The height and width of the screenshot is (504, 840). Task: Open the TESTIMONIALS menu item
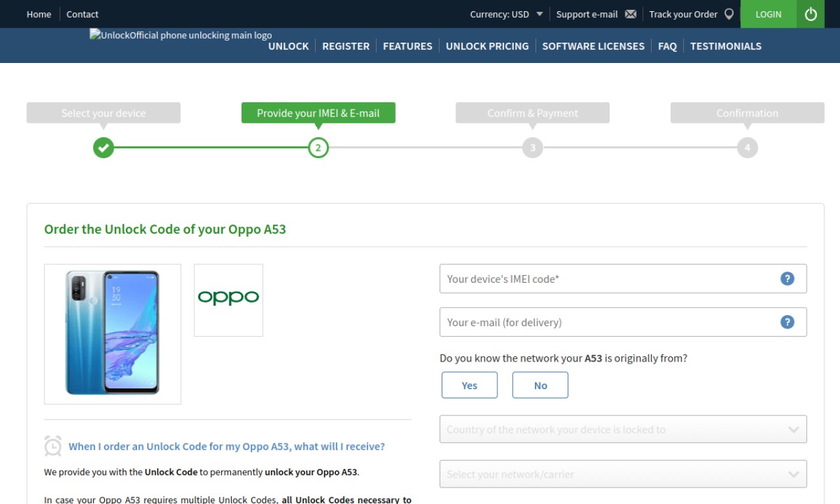click(726, 46)
